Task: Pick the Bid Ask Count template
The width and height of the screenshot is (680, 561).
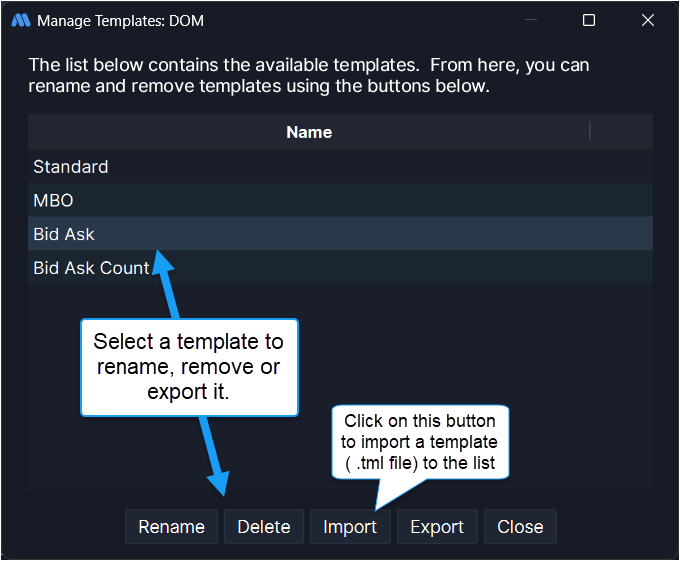Action: [x=91, y=268]
